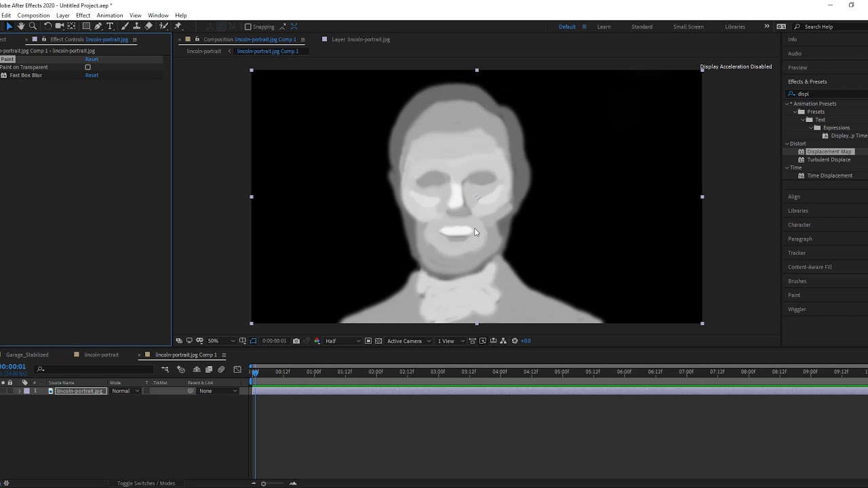Open the 50% magnification dropdown
The width and height of the screenshot is (868, 488).
pos(221,341)
